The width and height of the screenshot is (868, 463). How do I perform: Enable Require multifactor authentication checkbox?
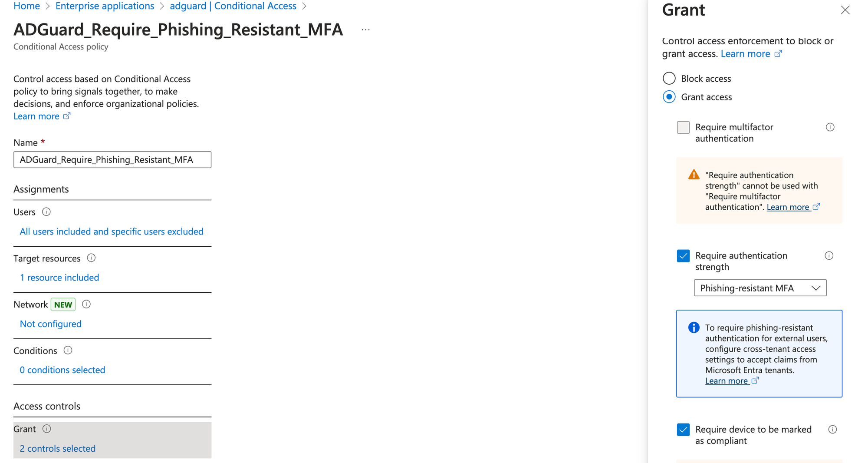[x=683, y=127]
